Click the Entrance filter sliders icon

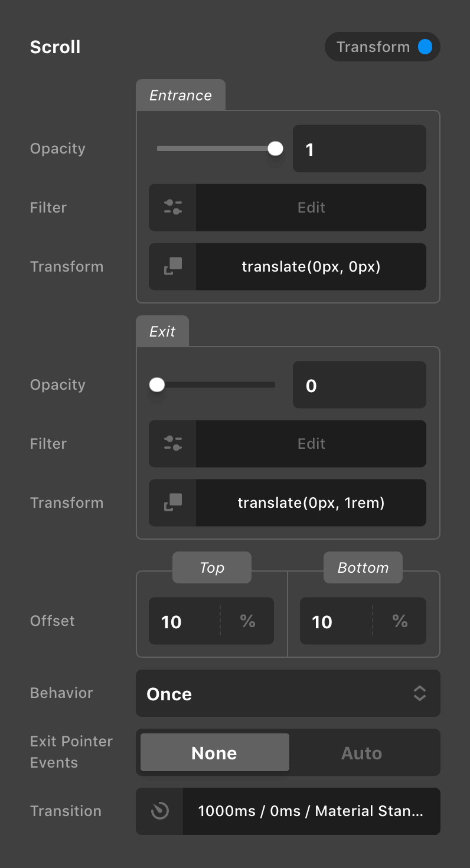click(172, 207)
